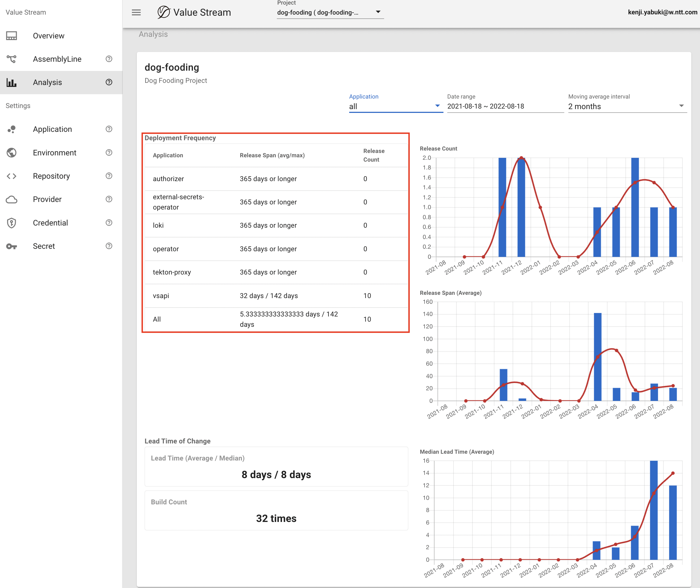Open help icon next to AssemblyLine
700x588 pixels.
point(109,59)
